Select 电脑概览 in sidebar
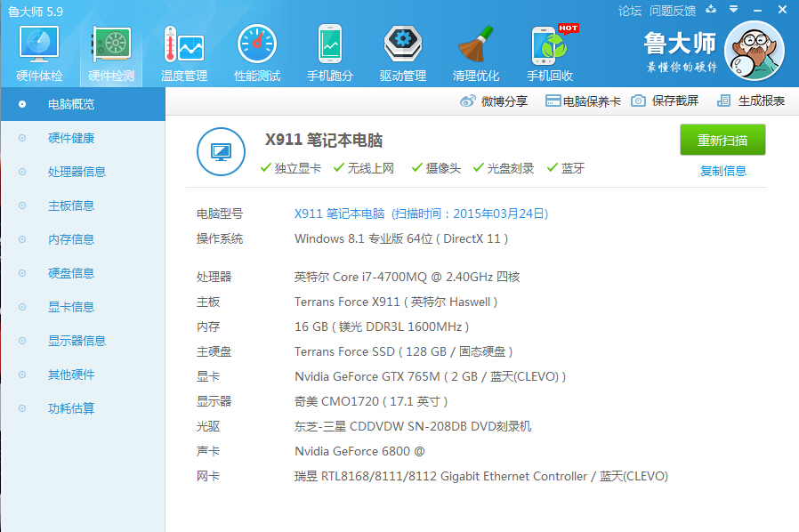 coord(83,104)
